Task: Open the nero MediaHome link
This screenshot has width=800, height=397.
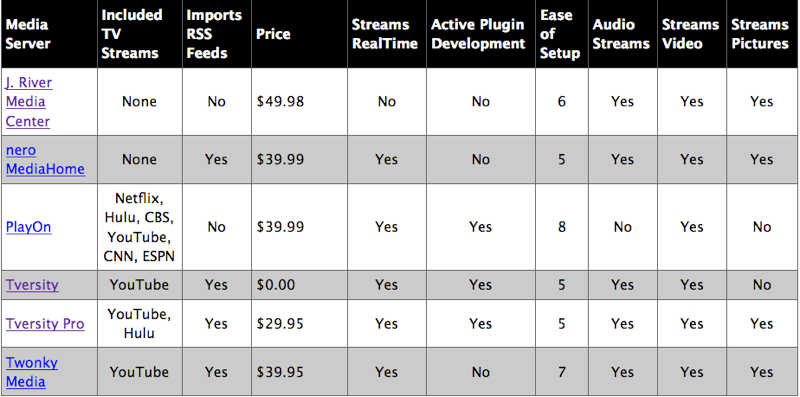Action: point(45,160)
